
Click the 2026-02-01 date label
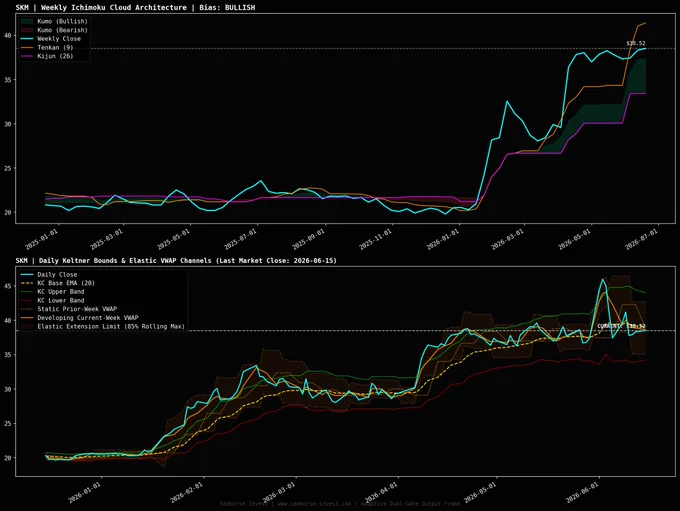point(186,493)
